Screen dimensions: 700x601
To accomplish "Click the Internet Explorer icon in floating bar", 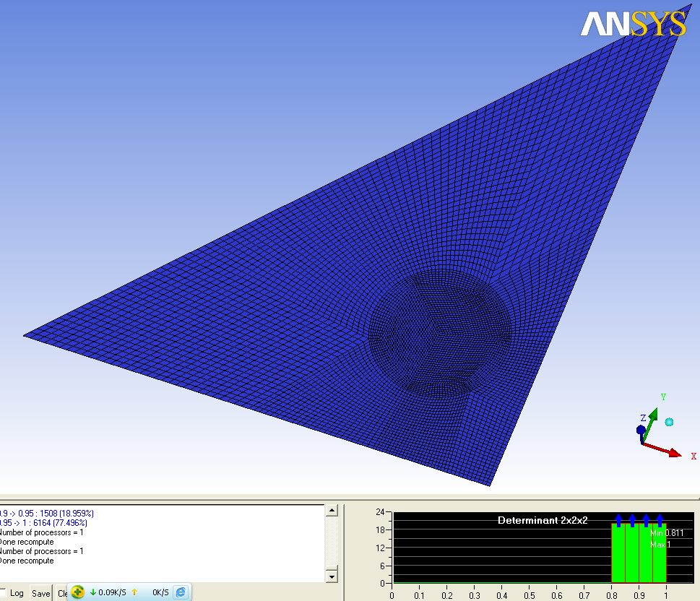I will pos(181,592).
